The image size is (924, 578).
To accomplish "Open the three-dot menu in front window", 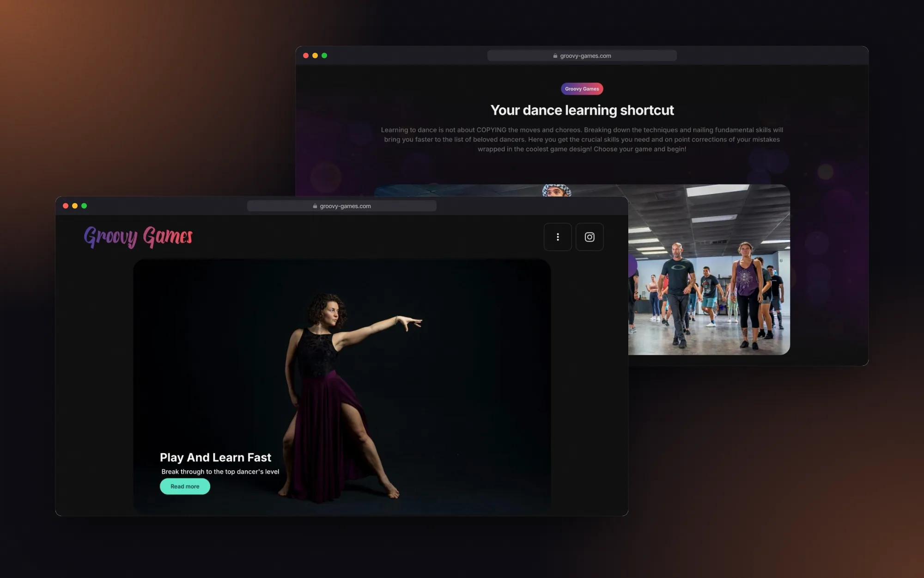I will click(x=558, y=237).
